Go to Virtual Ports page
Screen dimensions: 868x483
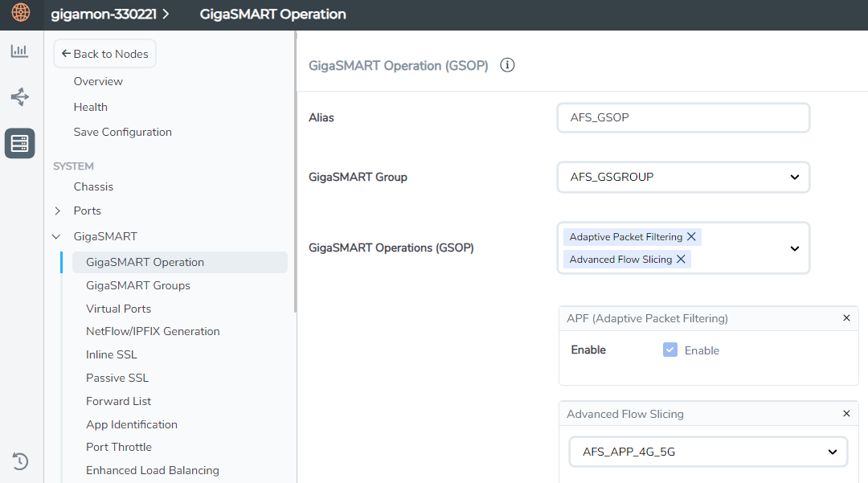coord(118,309)
